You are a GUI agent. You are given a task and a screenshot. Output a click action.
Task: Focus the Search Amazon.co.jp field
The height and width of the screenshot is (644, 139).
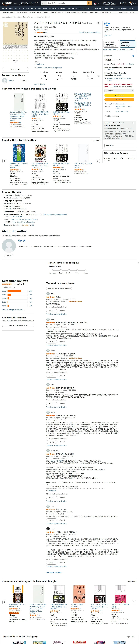pyautogui.click(x=67, y=3)
